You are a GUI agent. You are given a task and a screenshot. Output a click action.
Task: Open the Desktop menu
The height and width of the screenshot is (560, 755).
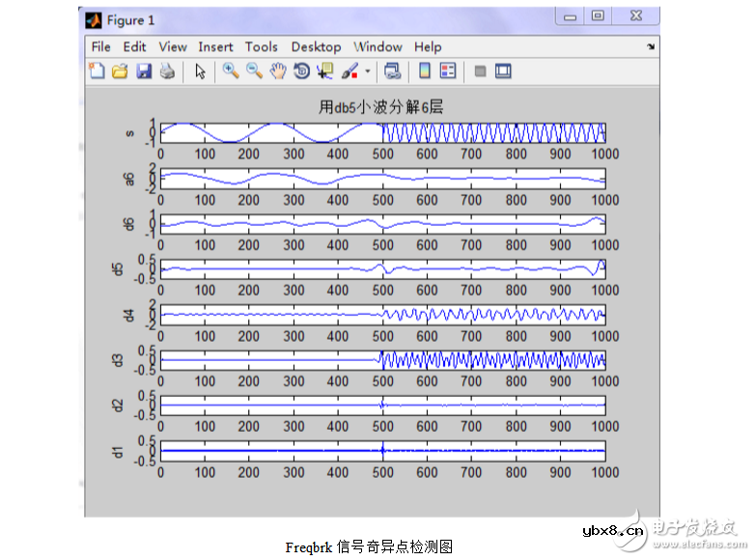pyautogui.click(x=316, y=46)
